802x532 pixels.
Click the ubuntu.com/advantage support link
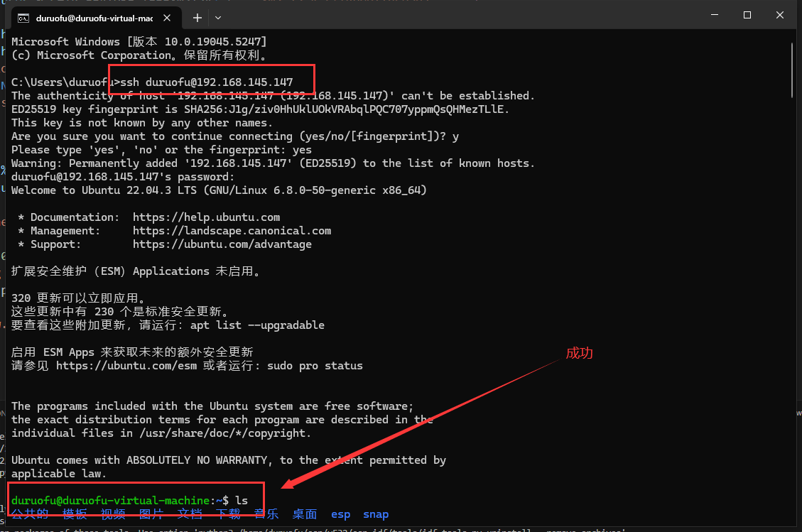tap(222, 244)
